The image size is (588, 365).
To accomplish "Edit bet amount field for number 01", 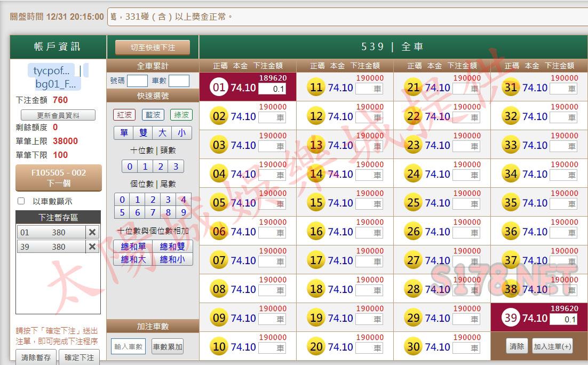I will [x=272, y=89].
